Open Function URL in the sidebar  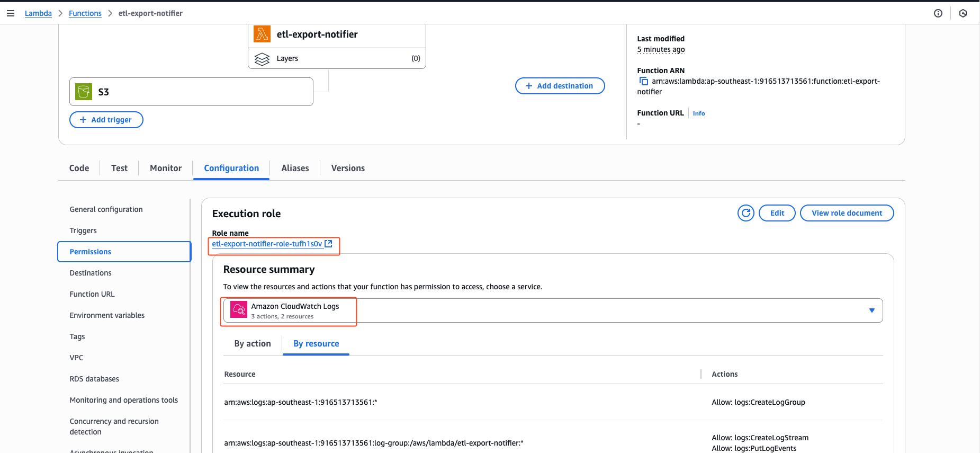92,294
